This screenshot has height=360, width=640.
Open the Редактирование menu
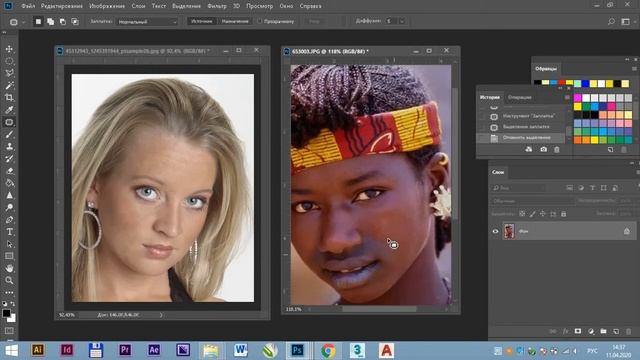click(x=62, y=6)
